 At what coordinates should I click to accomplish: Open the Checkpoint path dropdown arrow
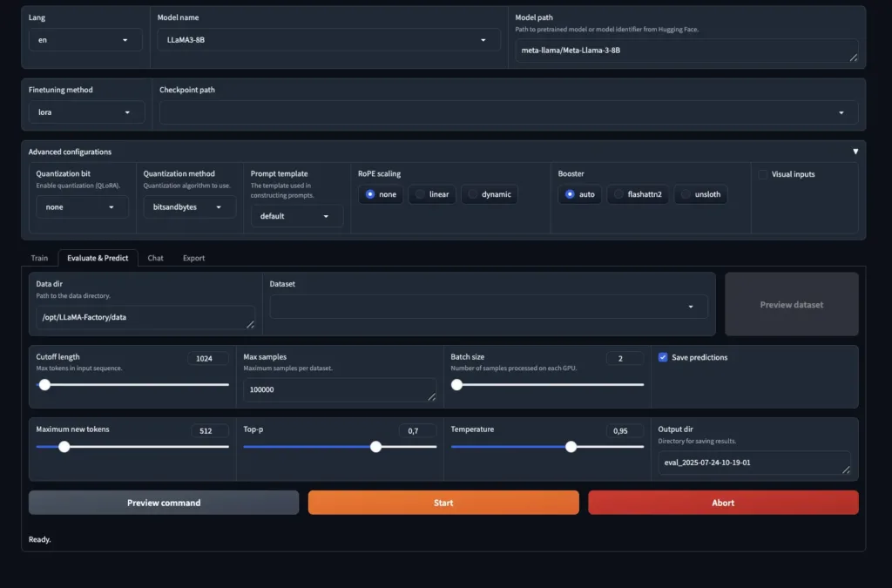[841, 112]
